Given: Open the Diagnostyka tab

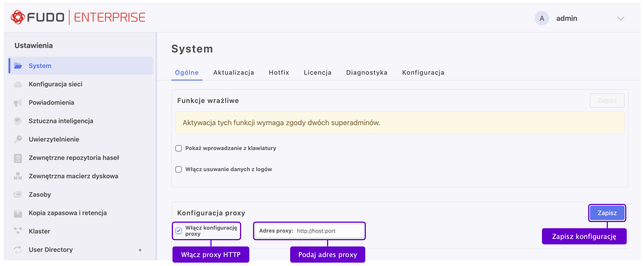Looking at the screenshot, I should point(367,72).
